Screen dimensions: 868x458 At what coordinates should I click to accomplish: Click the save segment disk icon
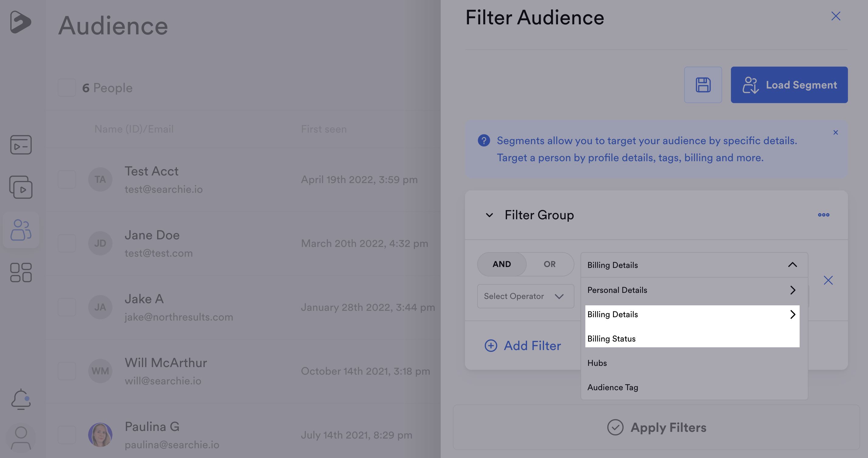pos(703,85)
